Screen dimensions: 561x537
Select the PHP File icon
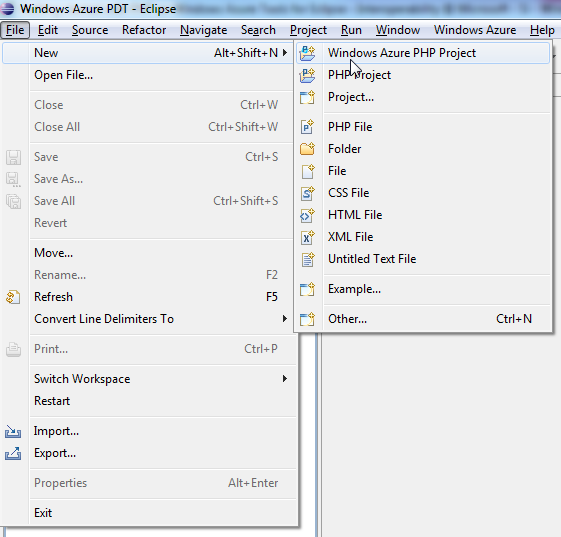tap(307, 127)
